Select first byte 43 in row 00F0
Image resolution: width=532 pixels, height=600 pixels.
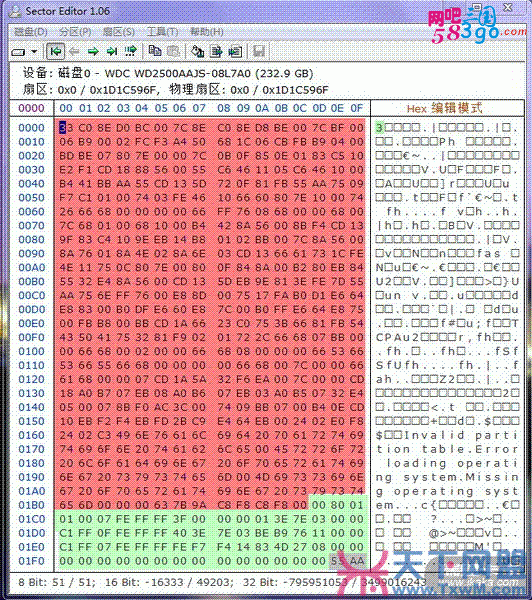point(66,337)
